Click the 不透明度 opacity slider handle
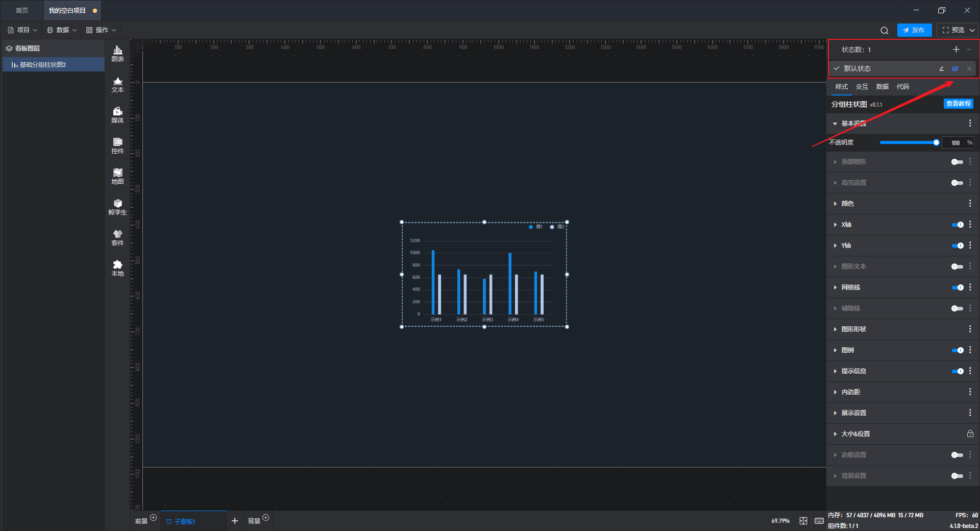 click(936, 143)
